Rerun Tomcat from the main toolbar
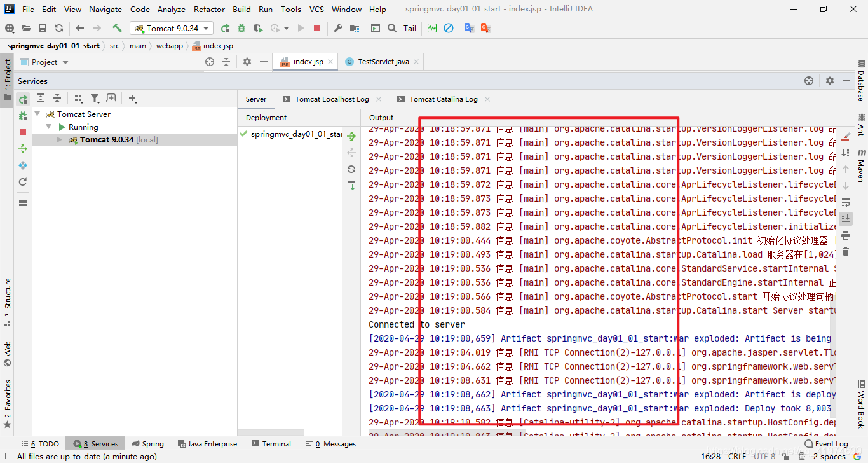Viewport: 868px width, 463px height. pyautogui.click(x=225, y=28)
